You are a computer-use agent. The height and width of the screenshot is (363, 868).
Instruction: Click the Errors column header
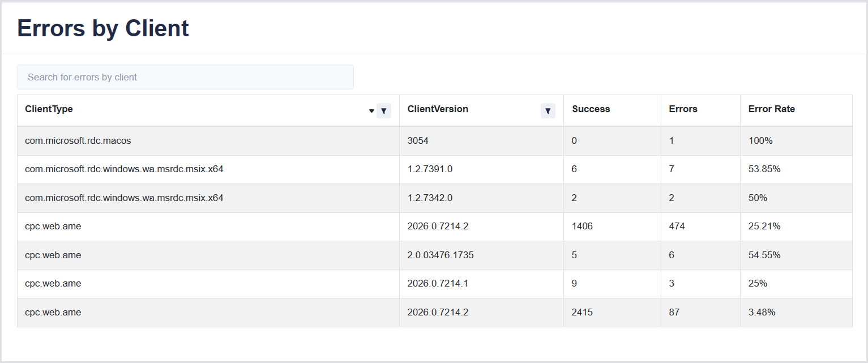[700, 110]
